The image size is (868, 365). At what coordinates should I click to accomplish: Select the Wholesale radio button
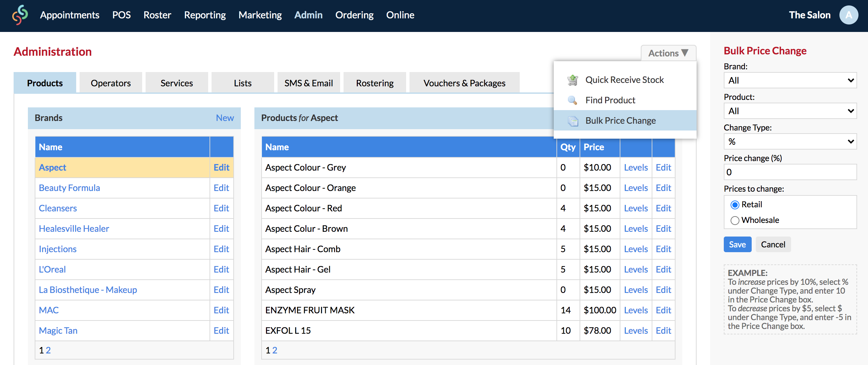[x=735, y=220]
